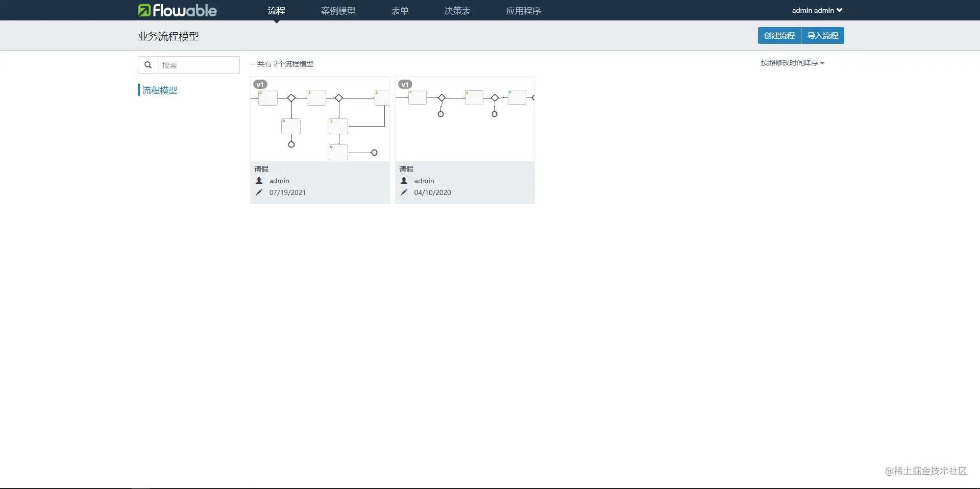
Task: Select the 流程 tab
Action: (277, 11)
